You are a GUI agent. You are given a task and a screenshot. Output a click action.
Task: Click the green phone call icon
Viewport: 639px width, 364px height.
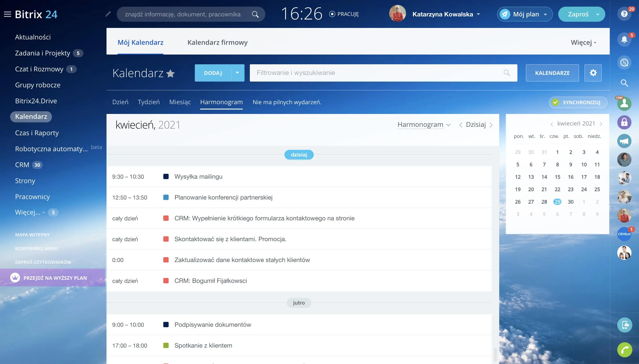pyautogui.click(x=625, y=350)
